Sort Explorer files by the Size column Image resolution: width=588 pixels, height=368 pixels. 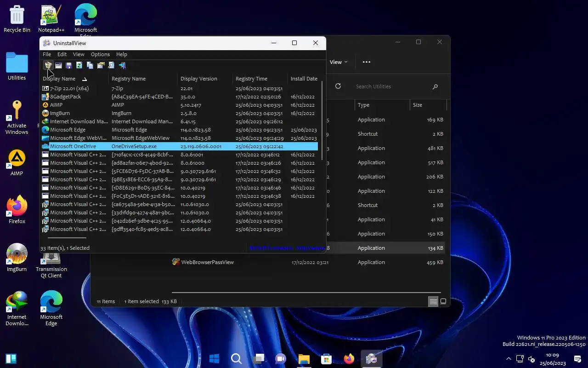click(x=428, y=105)
